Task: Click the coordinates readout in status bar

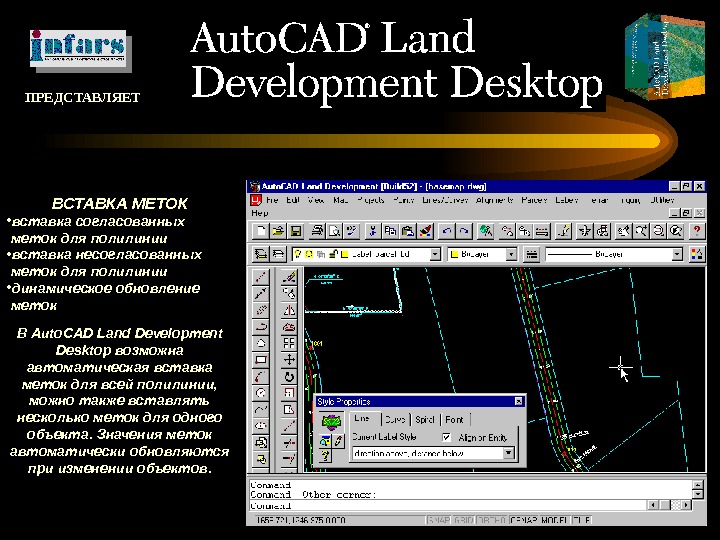Action: coord(301,520)
